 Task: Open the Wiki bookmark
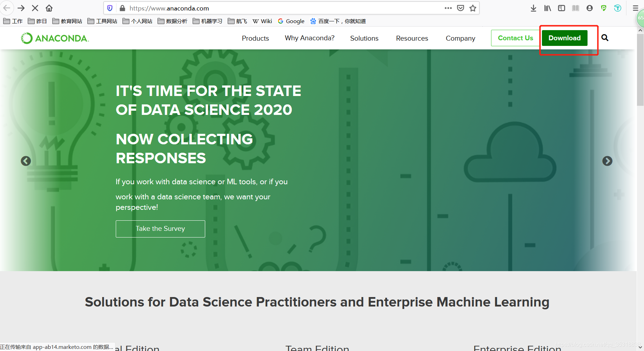262,21
